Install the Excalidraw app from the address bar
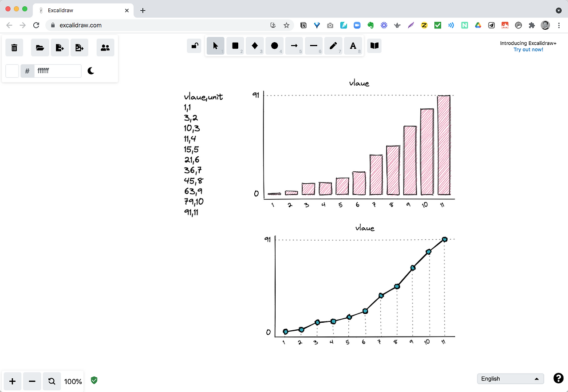Viewport: 568px width, 392px height. coord(273,25)
